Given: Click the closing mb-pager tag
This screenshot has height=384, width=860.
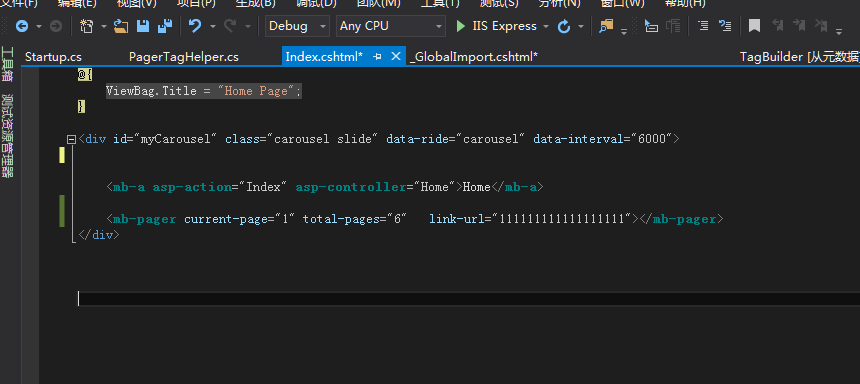Looking at the screenshot, I should point(681,219).
